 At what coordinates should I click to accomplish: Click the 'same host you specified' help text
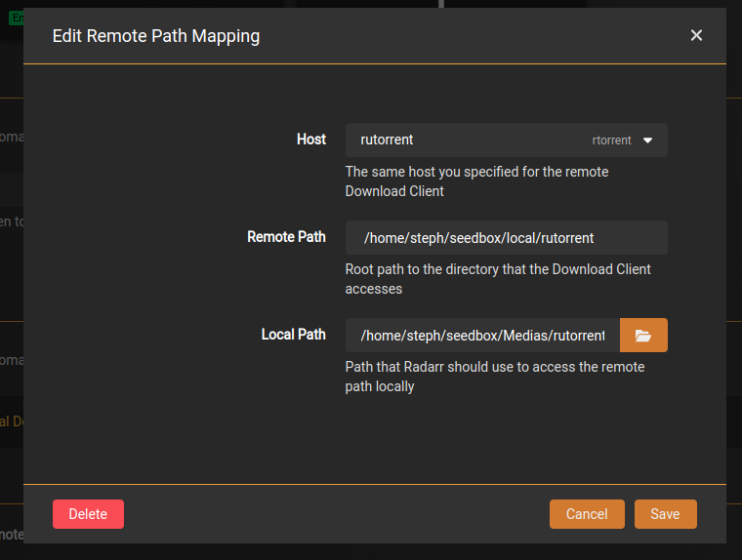(477, 181)
